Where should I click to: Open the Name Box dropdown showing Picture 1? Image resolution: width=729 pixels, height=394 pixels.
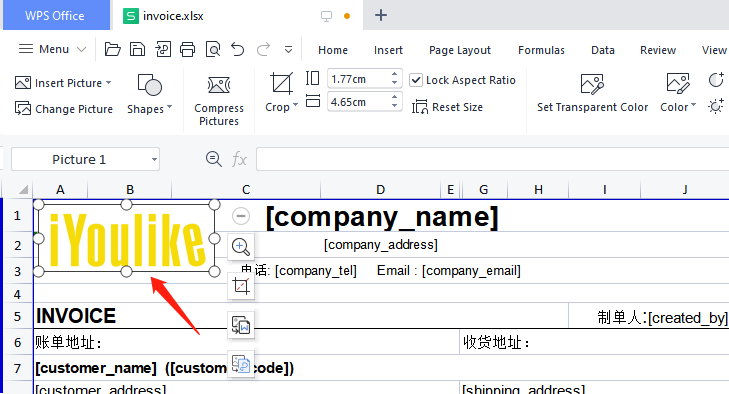[154, 160]
